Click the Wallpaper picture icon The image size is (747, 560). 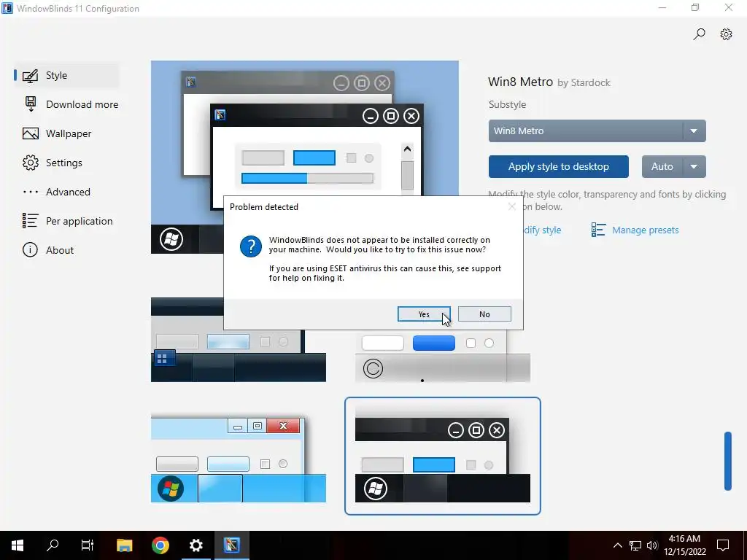tap(31, 134)
